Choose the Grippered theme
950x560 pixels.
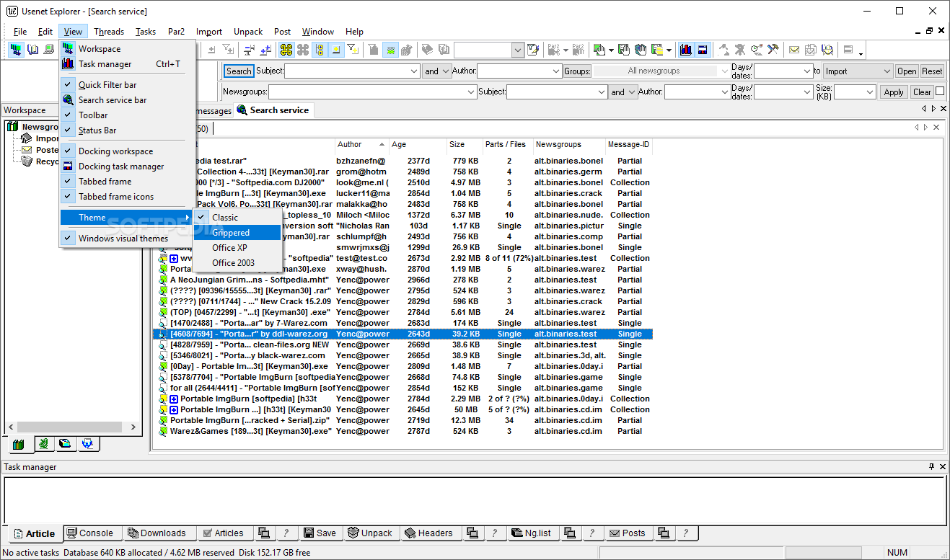coord(237,233)
